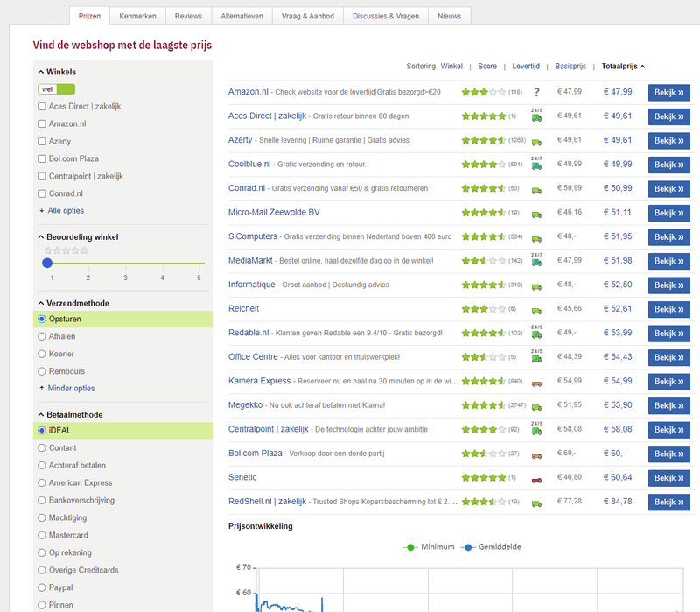Check the Aces Direct | zakelijk filter
The height and width of the screenshot is (612, 700).
(42, 106)
